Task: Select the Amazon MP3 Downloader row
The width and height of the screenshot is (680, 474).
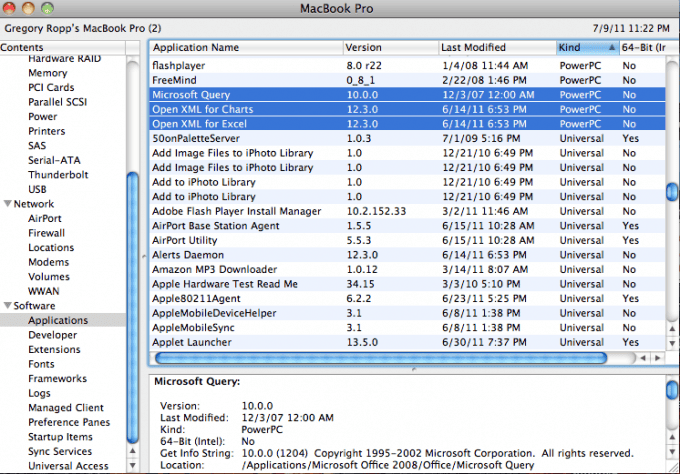Action: 407,269
